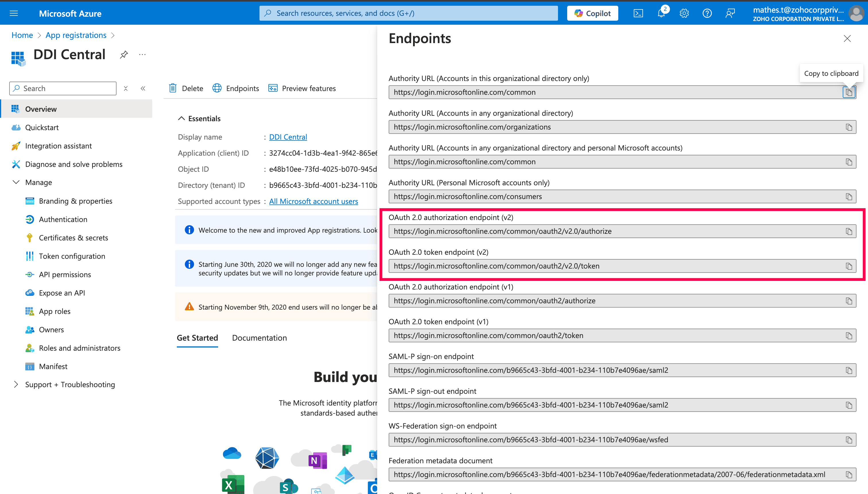The image size is (868, 494).
Task: Click the help question mark icon
Action: pos(707,13)
